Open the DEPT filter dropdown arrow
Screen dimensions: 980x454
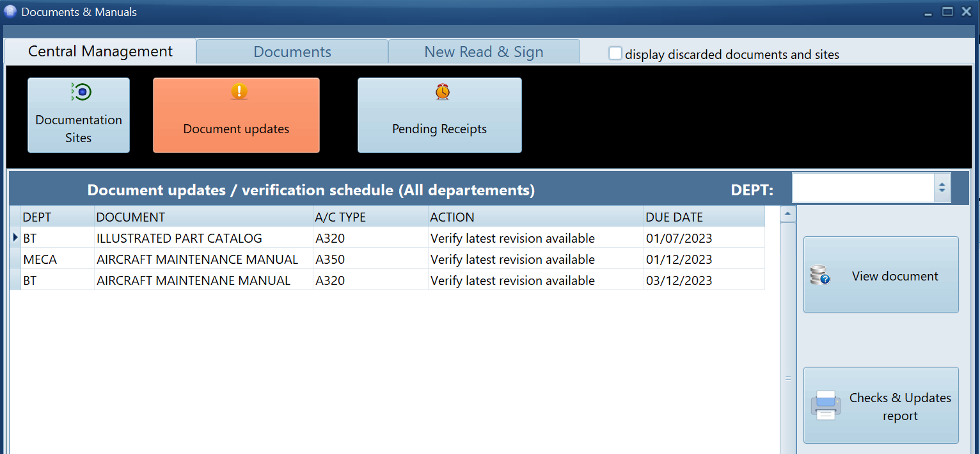click(942, 188)
